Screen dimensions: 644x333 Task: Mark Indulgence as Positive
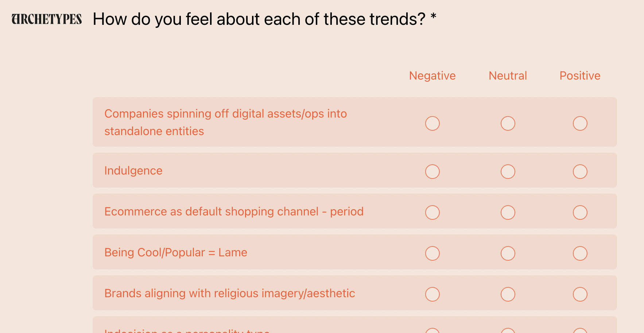(580, 172)
